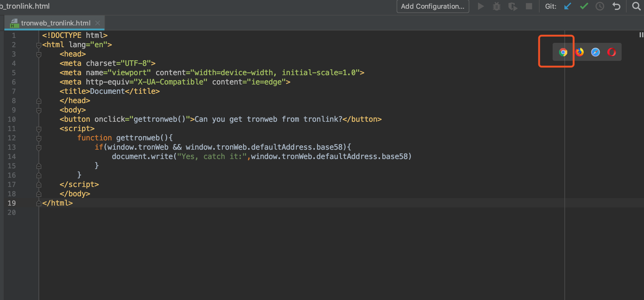Click the inspection pause indicator

pos(641,35)
